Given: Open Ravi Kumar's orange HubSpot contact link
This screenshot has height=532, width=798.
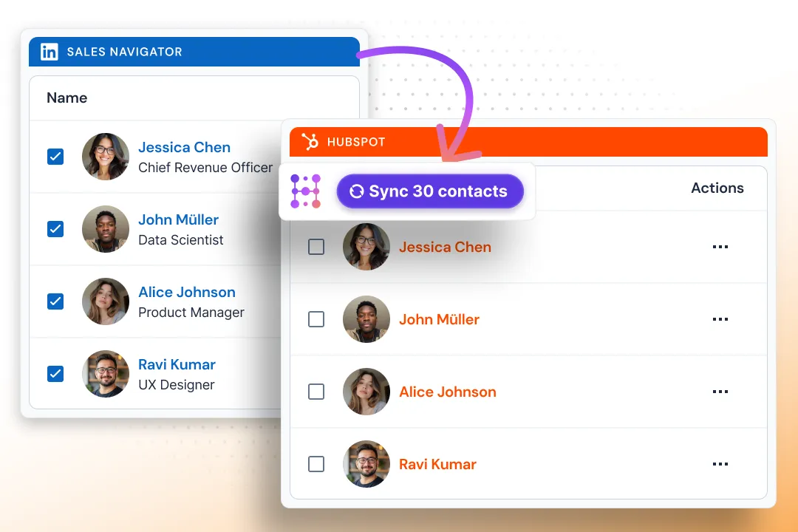Looking at the screenshot, I should pos(437,464).
